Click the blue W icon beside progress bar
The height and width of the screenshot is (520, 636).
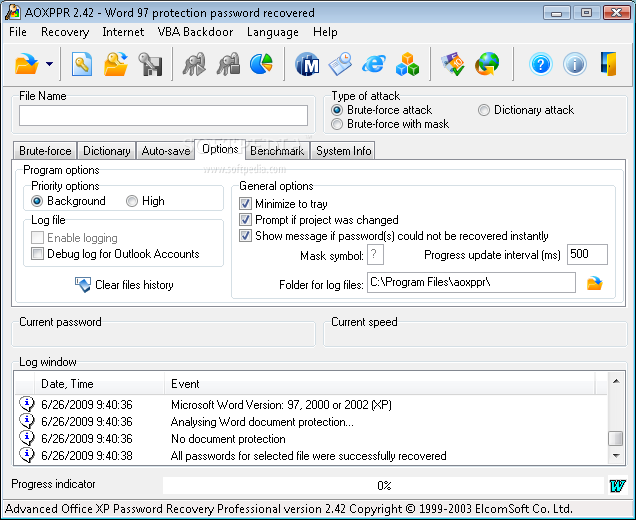pyautogui.click(x=617, y=485)
